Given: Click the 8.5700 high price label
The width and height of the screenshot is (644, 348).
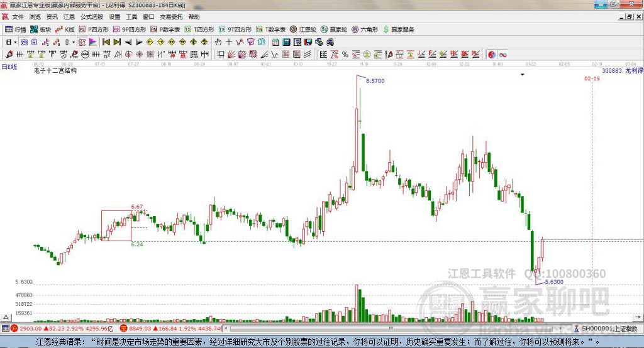Looking at the screenshot, I should point(375,81).
